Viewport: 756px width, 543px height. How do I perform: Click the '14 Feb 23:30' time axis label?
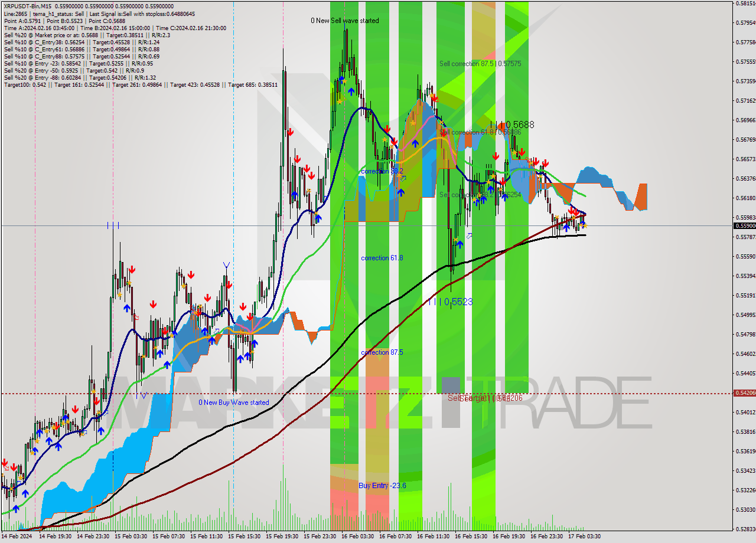tap(93, 537)
